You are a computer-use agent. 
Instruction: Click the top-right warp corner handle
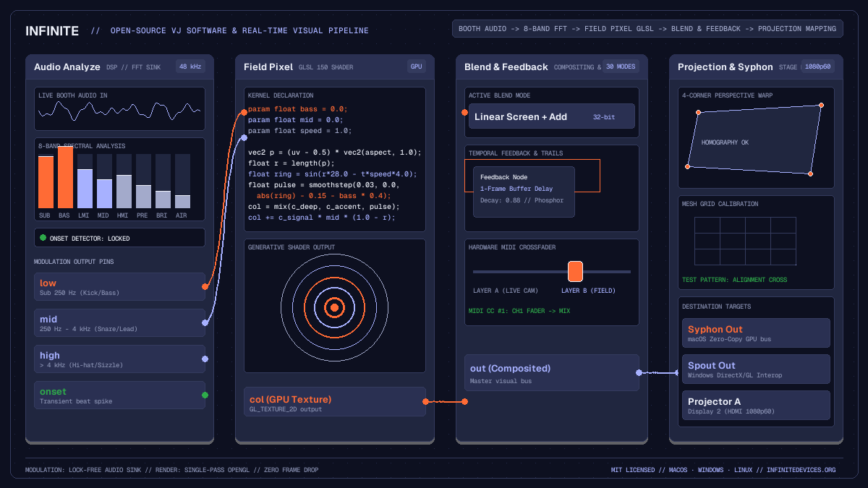(x=821, y=105)
